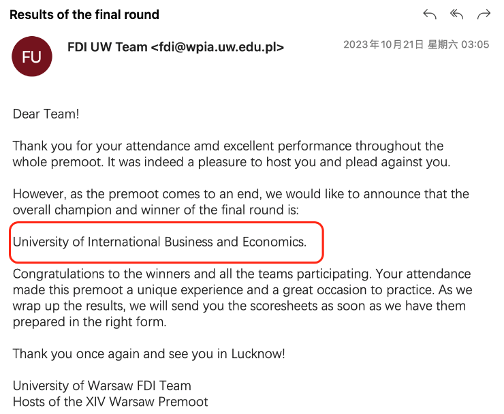Open the FU sender avatar
This screenshot has height=414, width=504.
pyautogui.click(x=32, y=57)
